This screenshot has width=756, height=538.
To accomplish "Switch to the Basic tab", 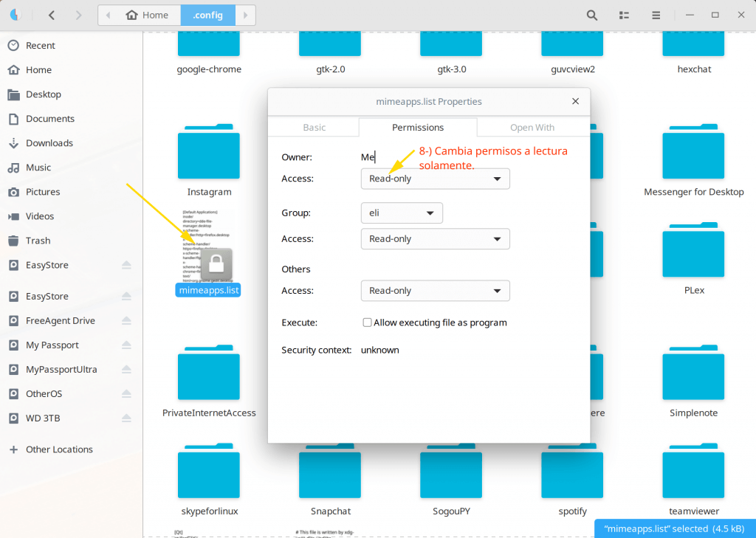I will point(314,128).
